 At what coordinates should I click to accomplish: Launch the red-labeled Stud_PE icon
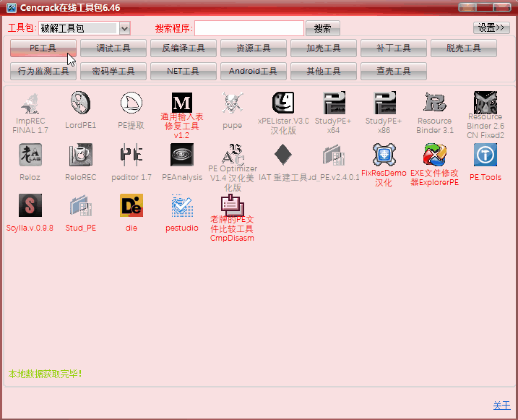coord(81,205)
